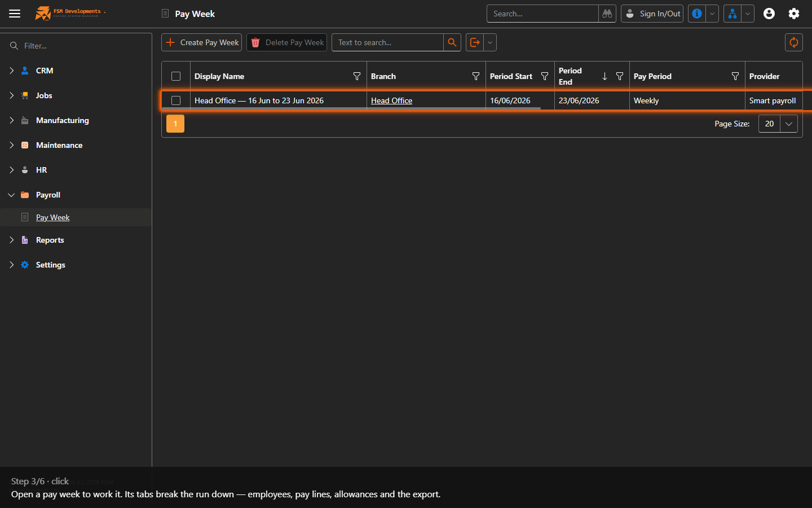Open the hamburger menu icon
This screenshot has width=812, height=508.
(15, 14)
